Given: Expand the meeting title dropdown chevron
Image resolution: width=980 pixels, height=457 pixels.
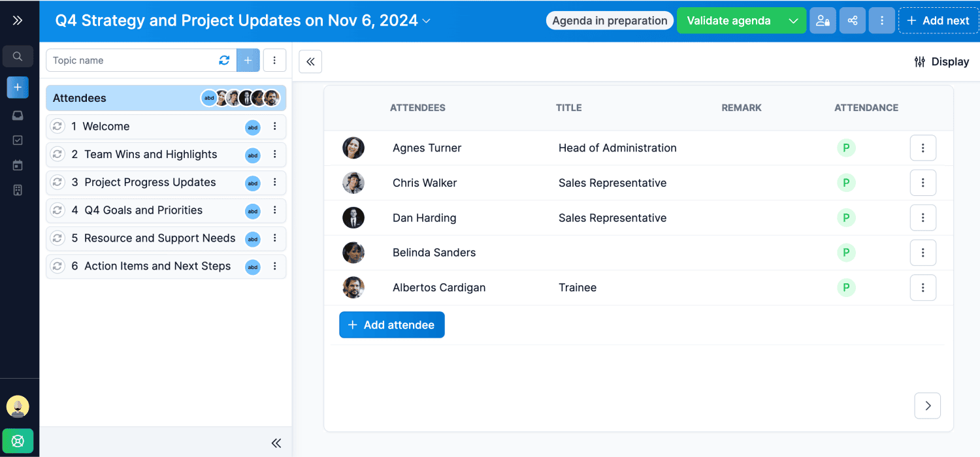Looking at the screenshot, I should pos(427,21).
